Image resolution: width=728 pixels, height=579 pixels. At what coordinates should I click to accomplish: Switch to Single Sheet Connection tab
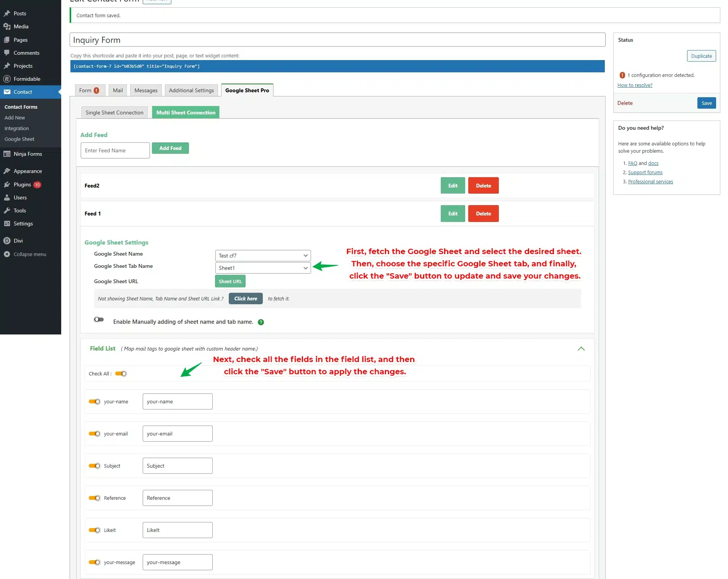(114, 113)
